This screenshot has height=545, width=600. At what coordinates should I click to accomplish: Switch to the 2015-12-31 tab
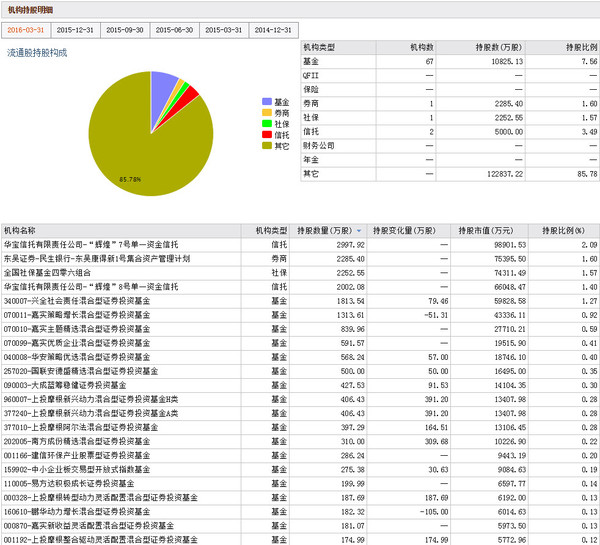pos(75,31)
